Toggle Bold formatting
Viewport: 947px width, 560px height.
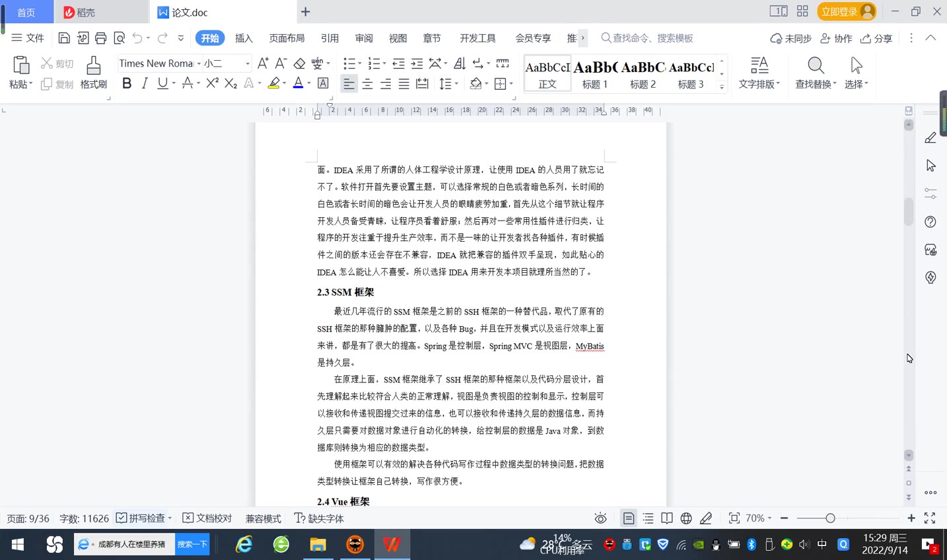[127, 83]
